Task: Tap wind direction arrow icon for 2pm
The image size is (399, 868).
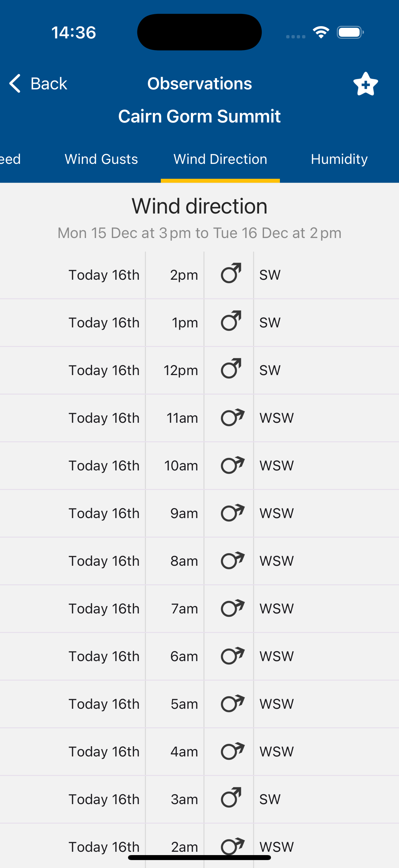Action: [231, 273]
